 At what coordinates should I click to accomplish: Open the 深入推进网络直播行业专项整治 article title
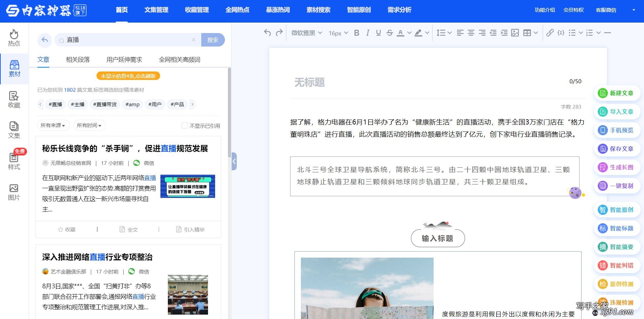(97, 257)
